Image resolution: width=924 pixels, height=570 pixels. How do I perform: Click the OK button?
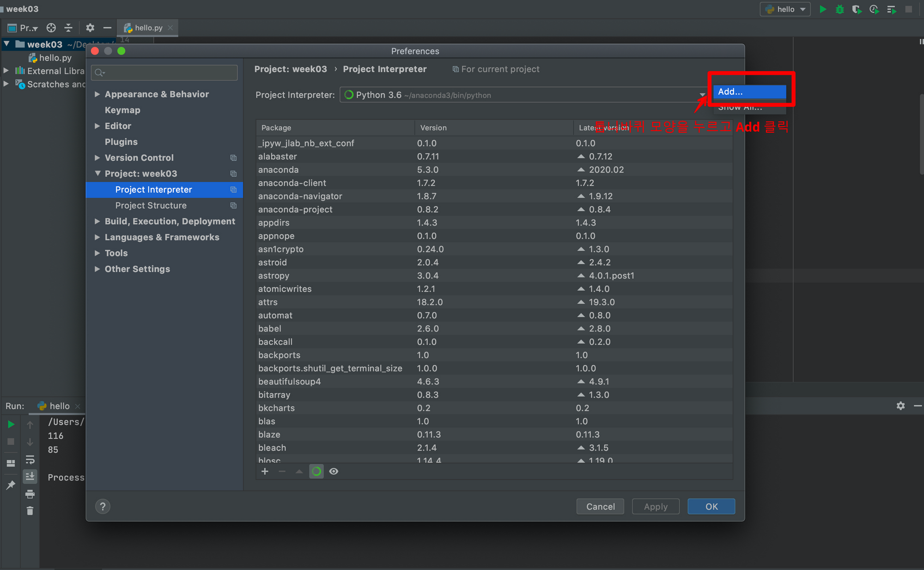click(x=711, y=507)
